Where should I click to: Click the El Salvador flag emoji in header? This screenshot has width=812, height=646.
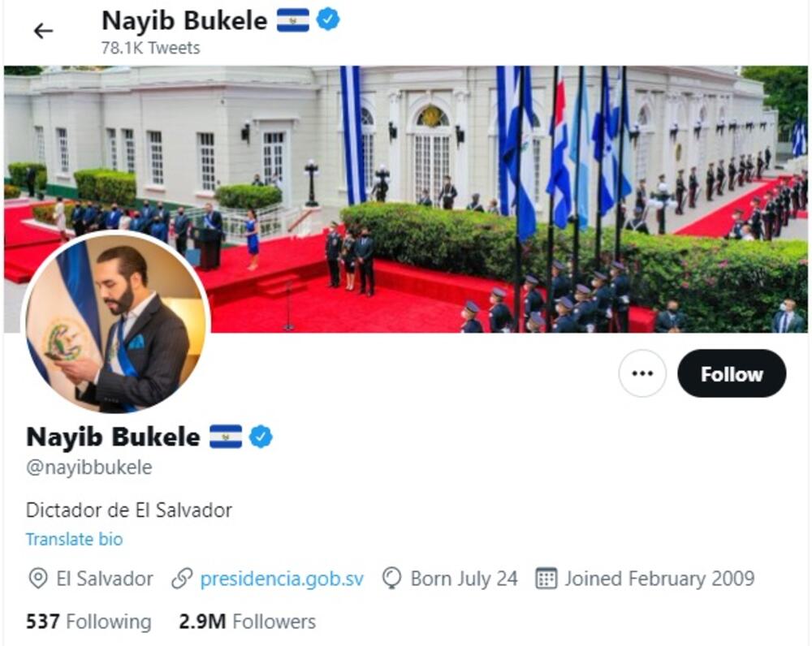click(x=292, y=20)
